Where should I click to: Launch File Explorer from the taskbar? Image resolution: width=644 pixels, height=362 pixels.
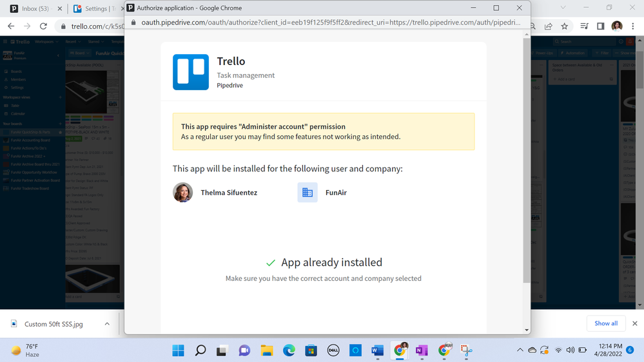[x=267, y=350]
